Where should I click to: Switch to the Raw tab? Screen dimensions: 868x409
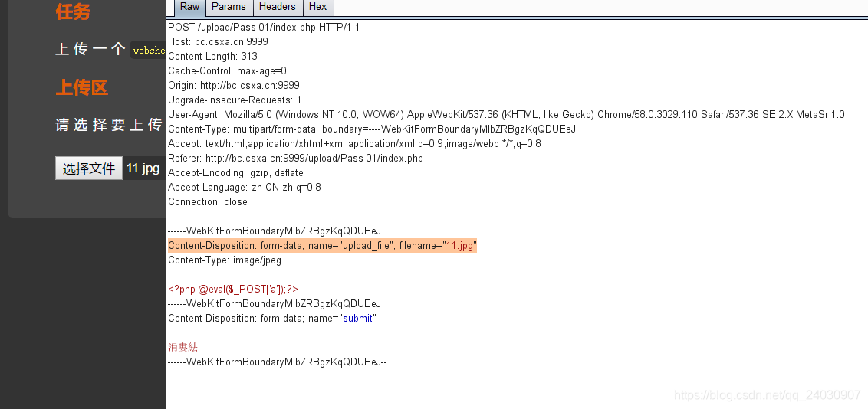190,7
